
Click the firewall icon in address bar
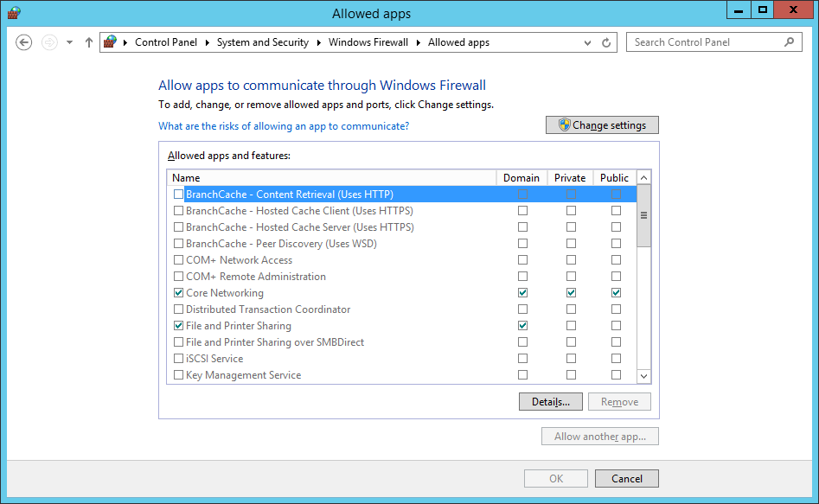click(110, 41)
